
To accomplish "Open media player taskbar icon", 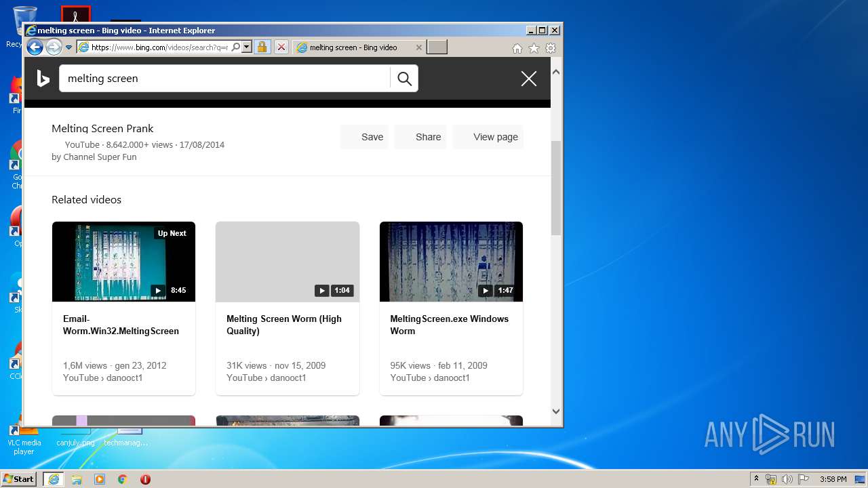I will [100, 479].
